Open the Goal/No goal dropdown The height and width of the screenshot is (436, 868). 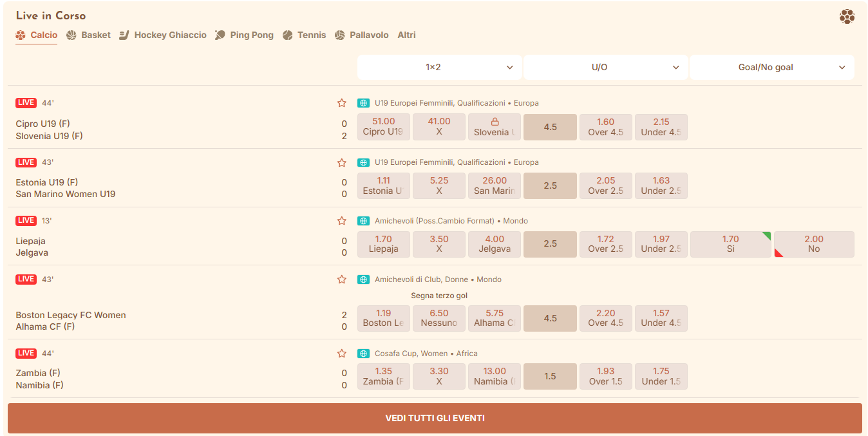click(771, 67)
